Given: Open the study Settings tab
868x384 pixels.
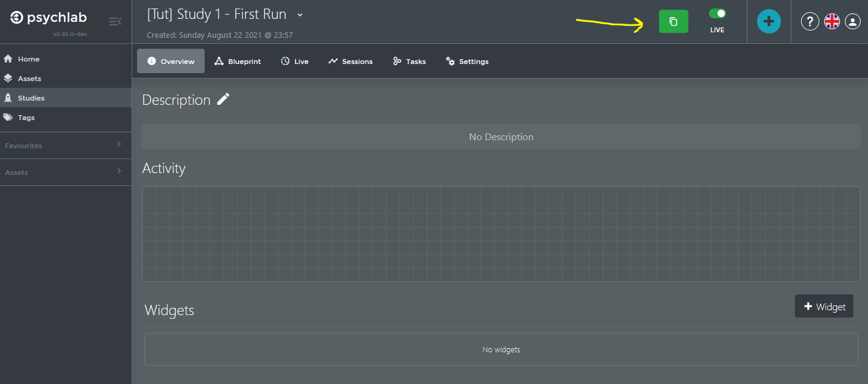Looking at the screenshot, I should click(x=467, y=62).
